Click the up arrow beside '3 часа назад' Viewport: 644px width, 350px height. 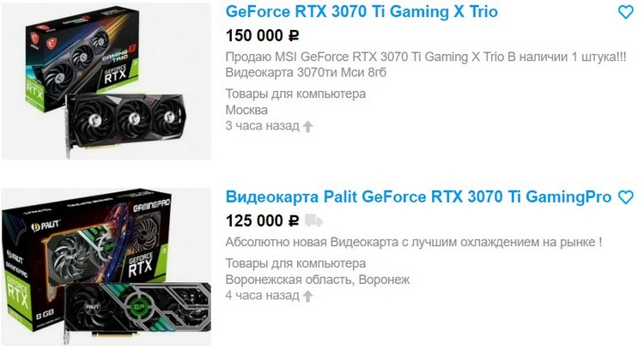[x=307, y=126]
